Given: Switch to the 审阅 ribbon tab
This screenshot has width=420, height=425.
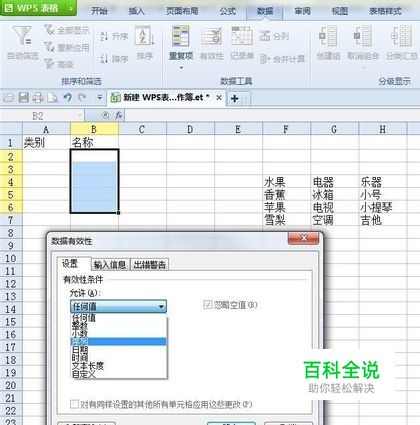Looking at the screenshot, I should pyautogui.click(x=302, y=11).
